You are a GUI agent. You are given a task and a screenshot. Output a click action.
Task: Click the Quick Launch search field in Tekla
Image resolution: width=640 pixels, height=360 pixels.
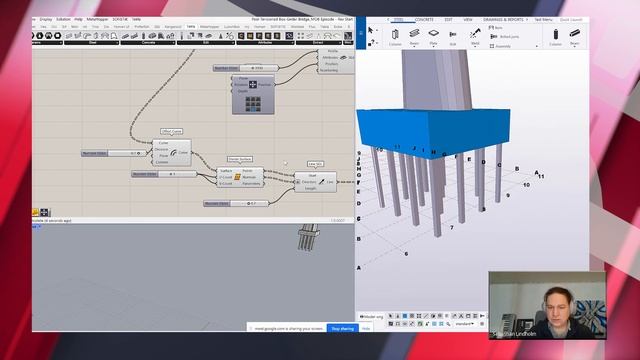point(571,20)
